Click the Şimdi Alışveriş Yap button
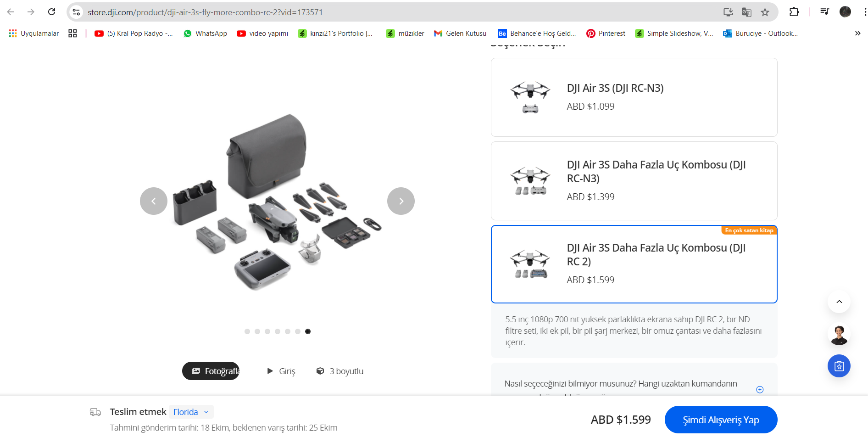Viewport: 868px width, 443px height. [x=720, y=420]
